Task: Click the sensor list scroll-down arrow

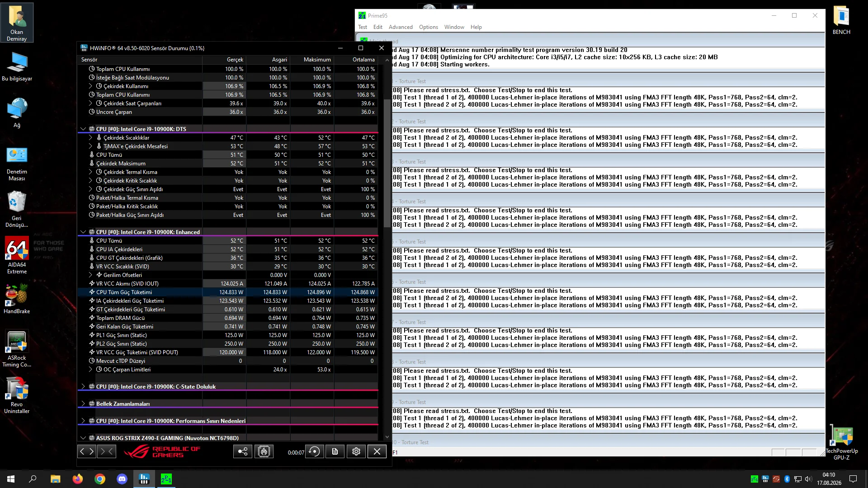Action: 387,437
